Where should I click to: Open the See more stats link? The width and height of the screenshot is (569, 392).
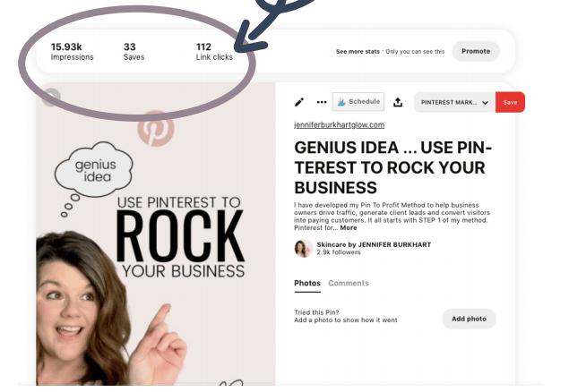tap(358, 51)
